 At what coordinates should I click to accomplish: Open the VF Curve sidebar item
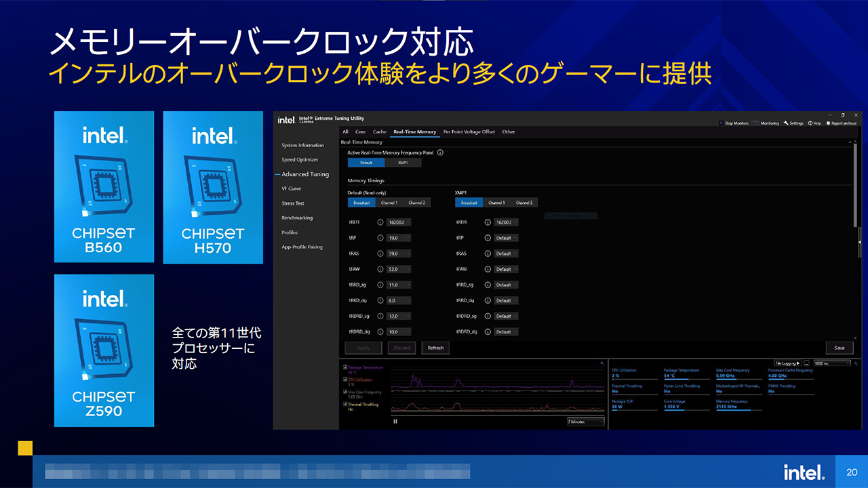click(292, 188)
